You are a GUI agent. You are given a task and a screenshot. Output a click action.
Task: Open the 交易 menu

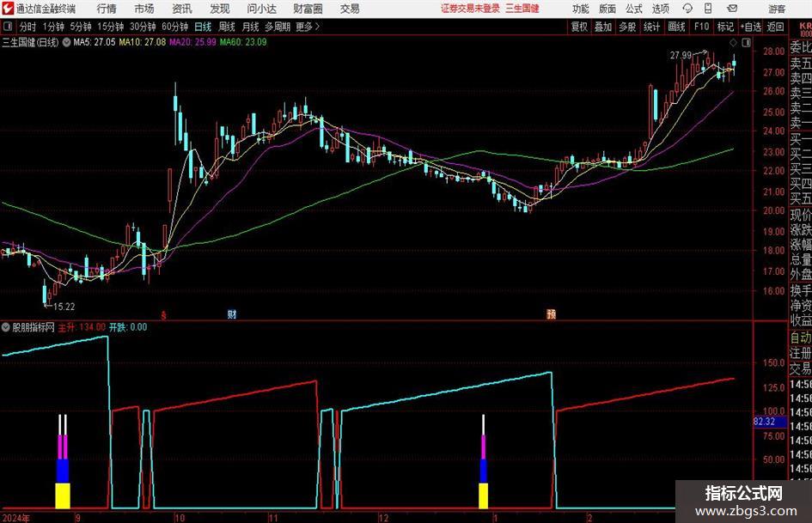click(350, 9)
